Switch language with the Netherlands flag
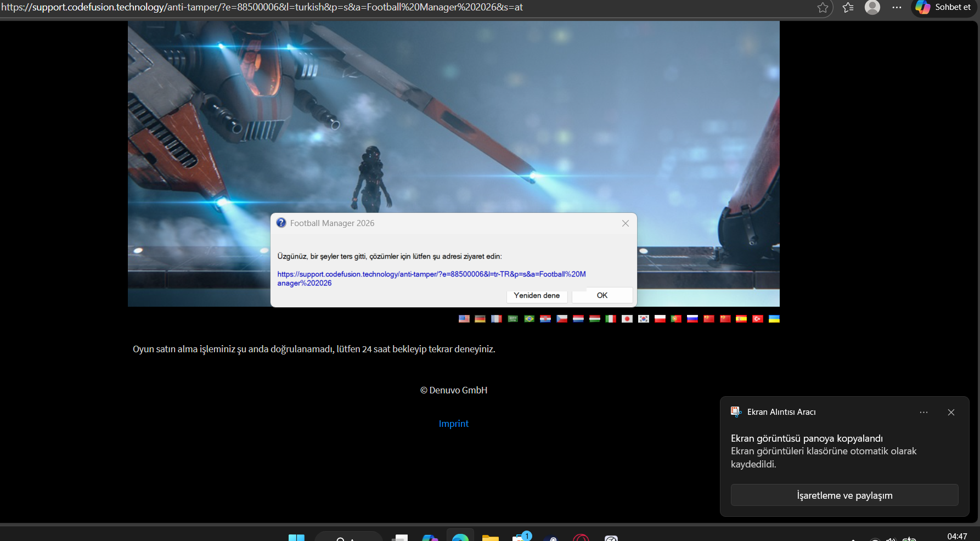The height and width of the screenshot is (541, 980). (578, 319)
